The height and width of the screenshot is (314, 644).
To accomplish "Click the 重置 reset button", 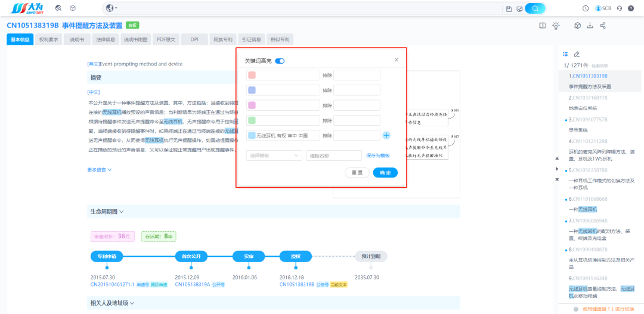I will pos(357,172).
